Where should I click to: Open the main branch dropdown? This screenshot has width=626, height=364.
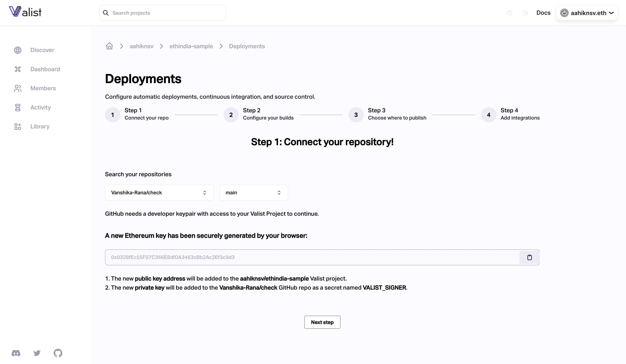click(x=254, y=193)
